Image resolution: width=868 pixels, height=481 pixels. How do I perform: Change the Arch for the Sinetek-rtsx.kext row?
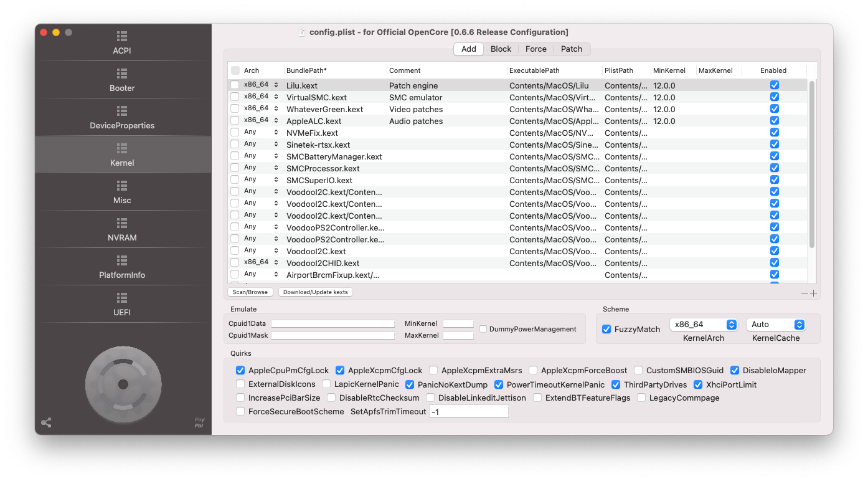262,145
